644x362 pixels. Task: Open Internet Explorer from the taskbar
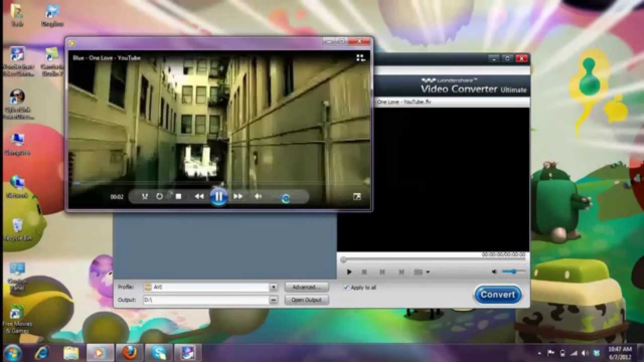[42, 352]
